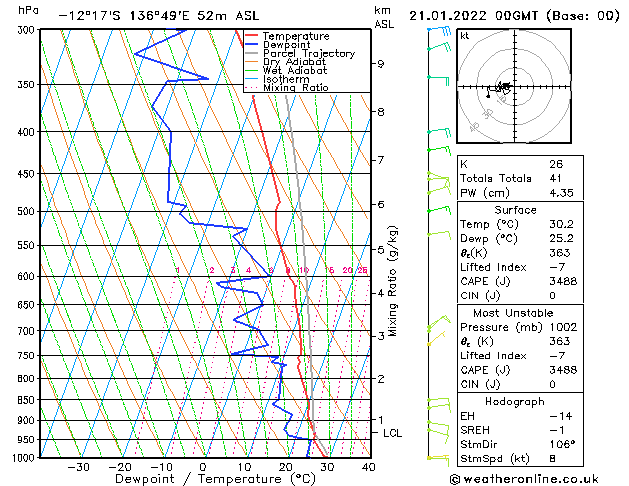Click the 850 hPa pressure label
This screenshot has width=629, height=486.
pyautogui.click(x=28, y=400)
